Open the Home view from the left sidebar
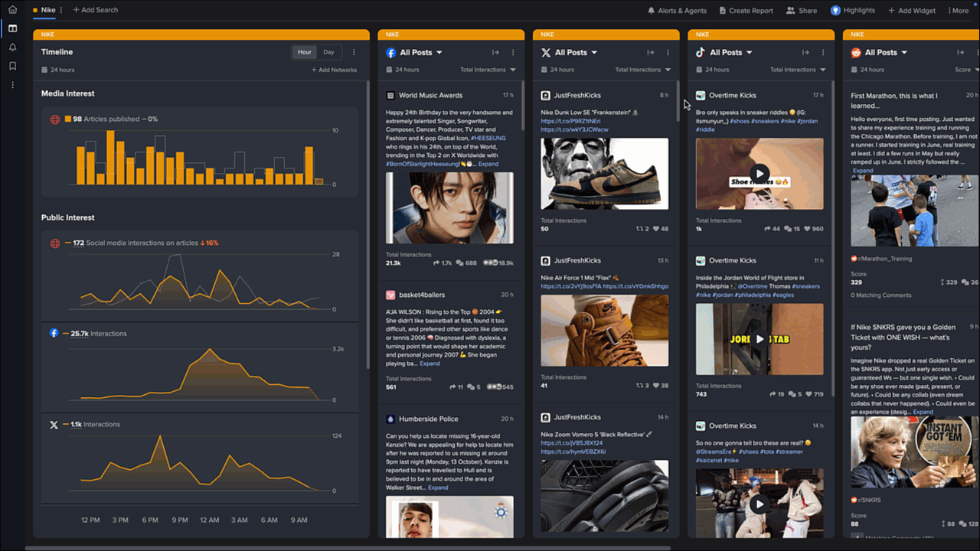 click(11, 10)
